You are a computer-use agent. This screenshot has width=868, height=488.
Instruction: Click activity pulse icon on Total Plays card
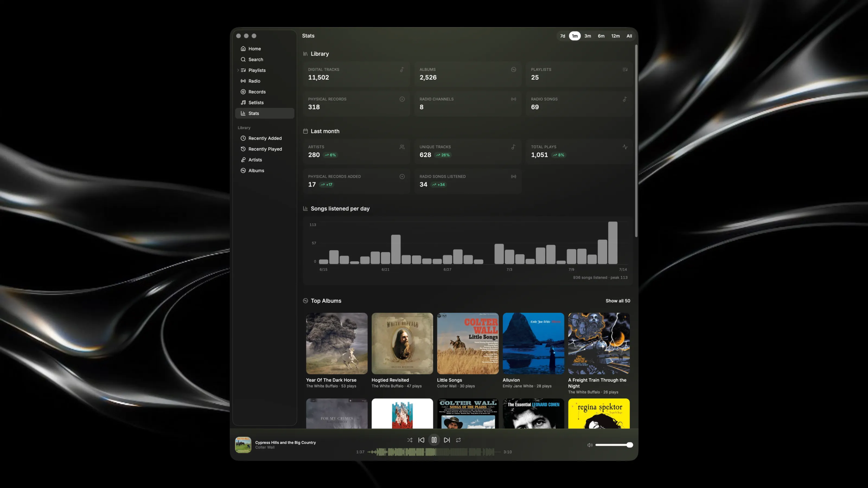(625, 147)
